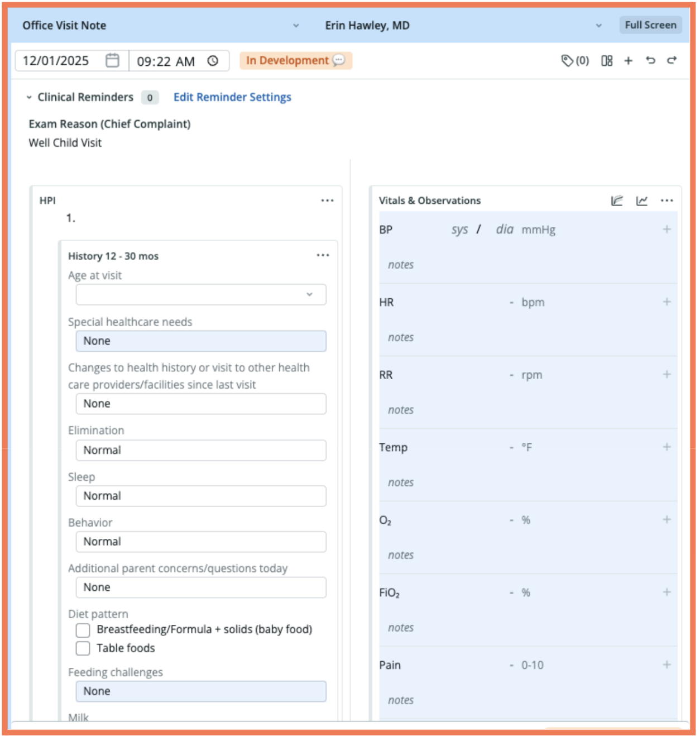Viewport: 700px width, 736px height.
Task: Click the BP systolic sys field
Action: (460, 230)
